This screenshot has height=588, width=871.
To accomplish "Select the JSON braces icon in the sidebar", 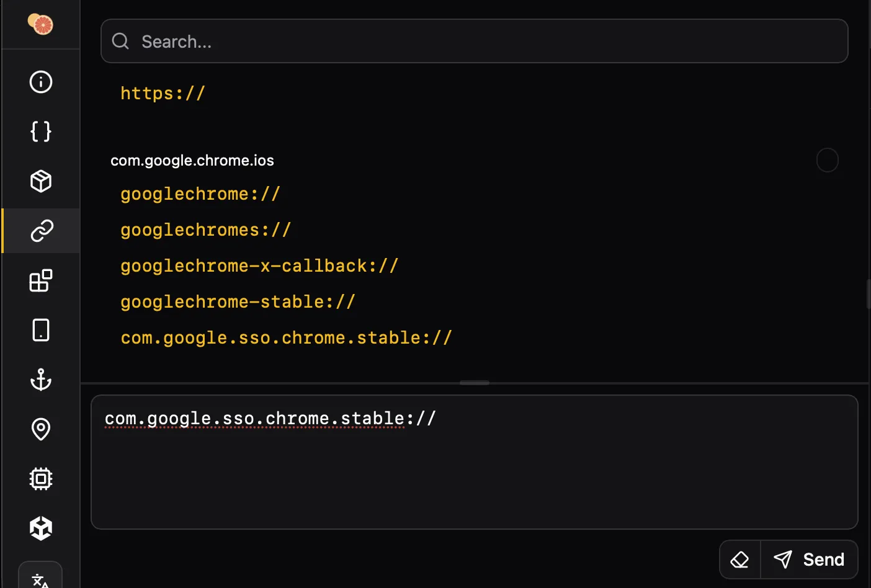I will click(40, 131).
